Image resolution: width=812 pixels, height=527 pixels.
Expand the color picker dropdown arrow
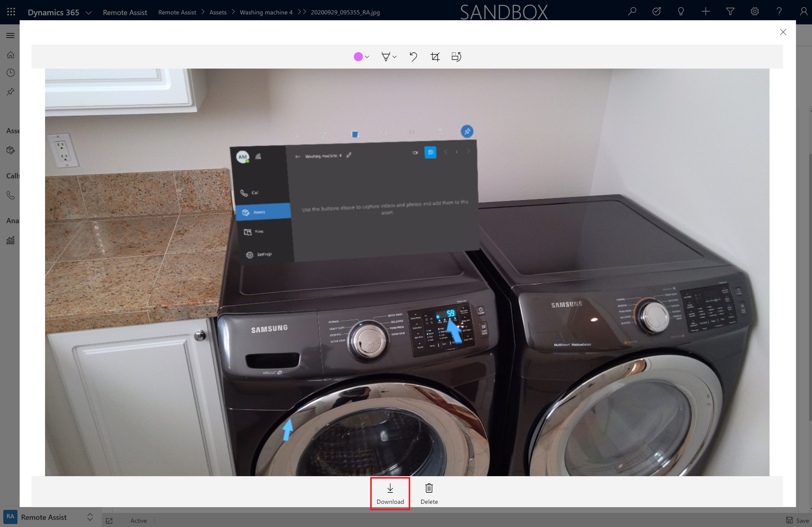click(x=366, y=57)
